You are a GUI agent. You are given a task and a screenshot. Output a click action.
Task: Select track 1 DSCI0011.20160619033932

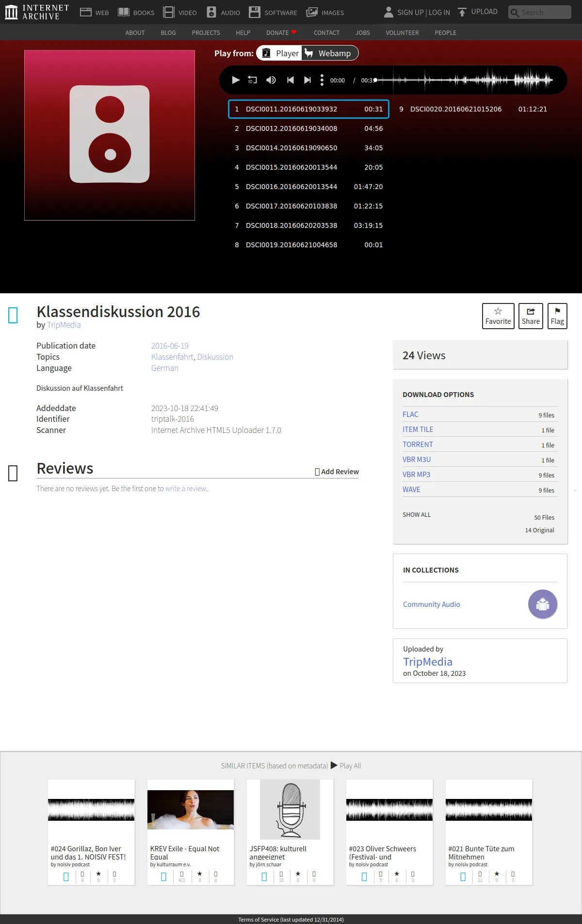pos(308,109)
